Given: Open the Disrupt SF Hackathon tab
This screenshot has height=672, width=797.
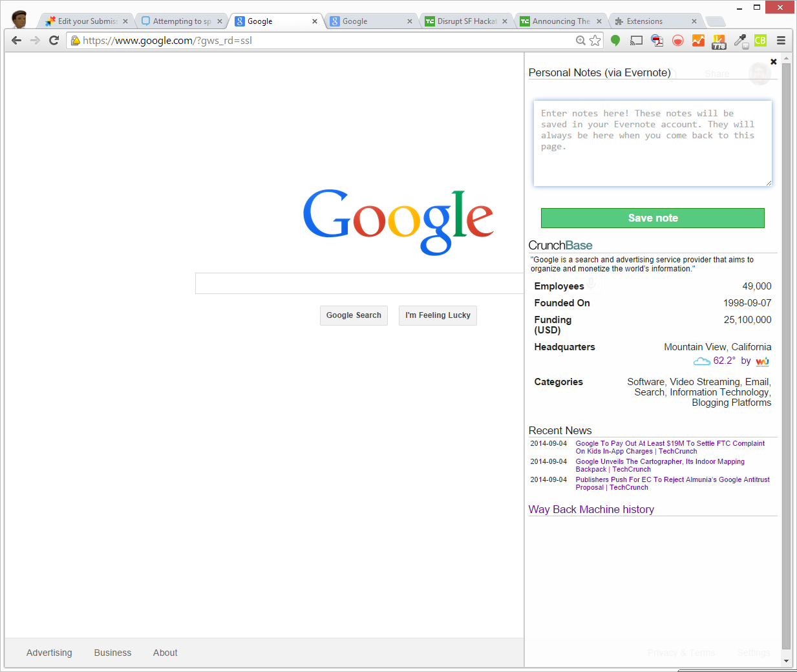Looking at the screenshot, I should point(466,21).
